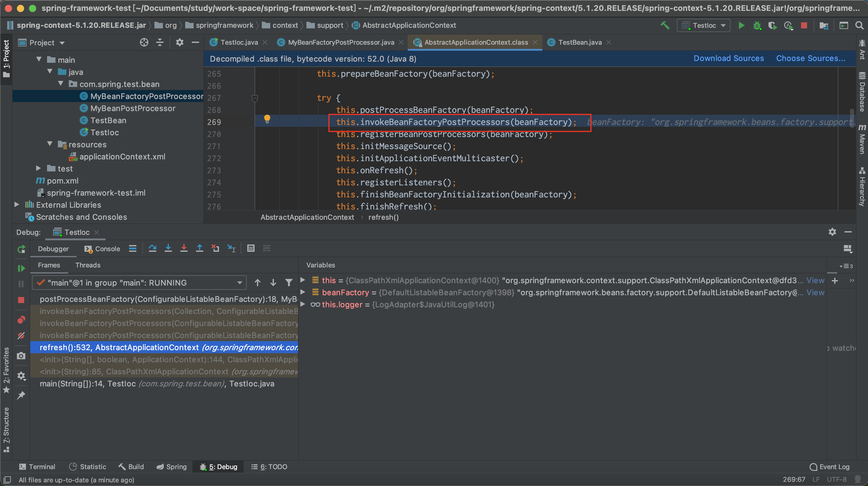
Task: Toggle the Pin Tab icon in the Debug sidebar
Action: [x=21, y=395]
